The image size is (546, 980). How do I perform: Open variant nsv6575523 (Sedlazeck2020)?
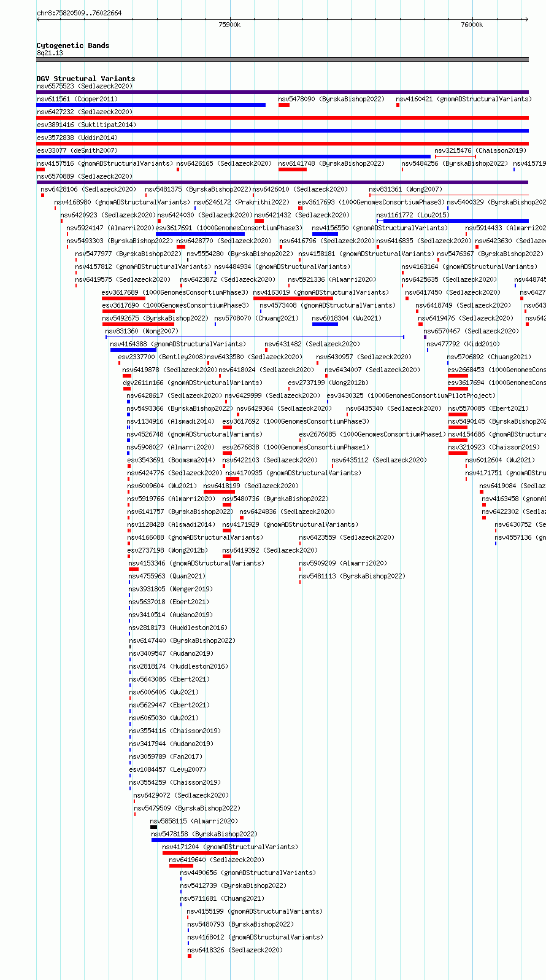coord(85,86)
